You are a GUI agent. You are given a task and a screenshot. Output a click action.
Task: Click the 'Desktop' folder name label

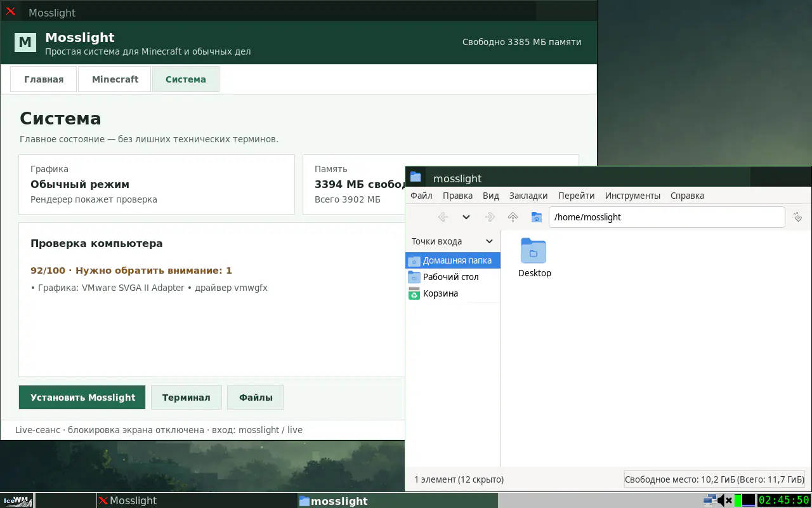[x=535, y=273]
